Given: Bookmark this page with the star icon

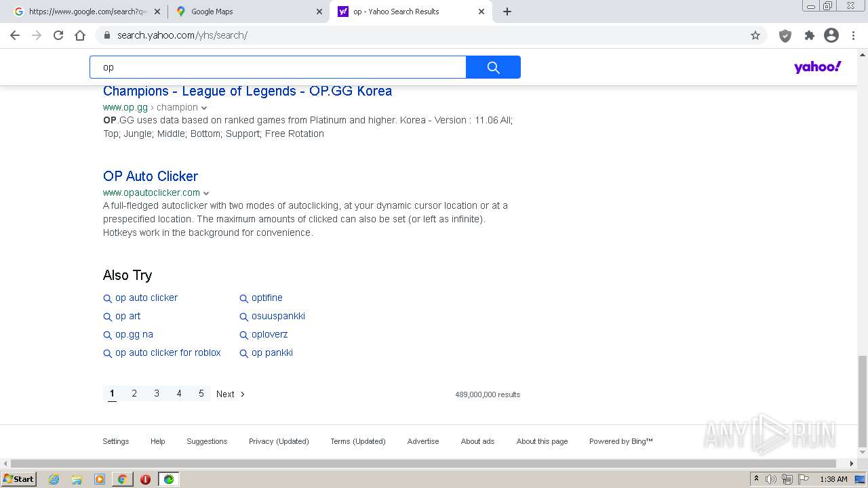Looking at the screenshot, I should click(x=755, y=35).
